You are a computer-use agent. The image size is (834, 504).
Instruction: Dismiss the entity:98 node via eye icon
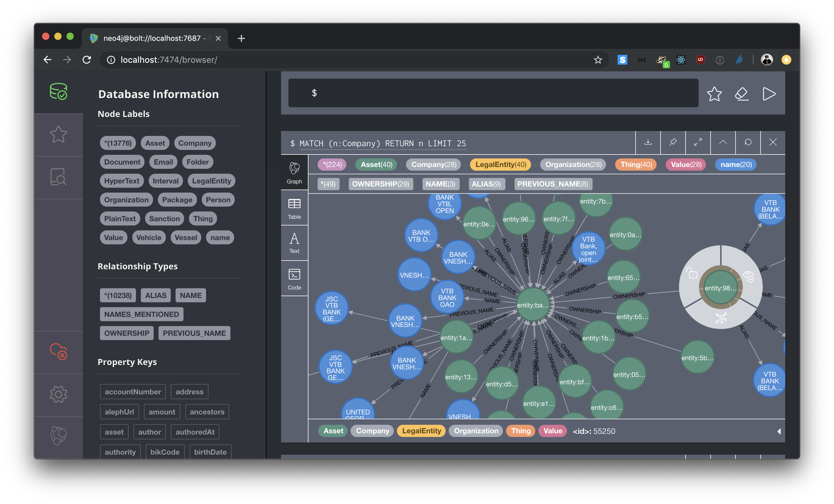[749, 276]
